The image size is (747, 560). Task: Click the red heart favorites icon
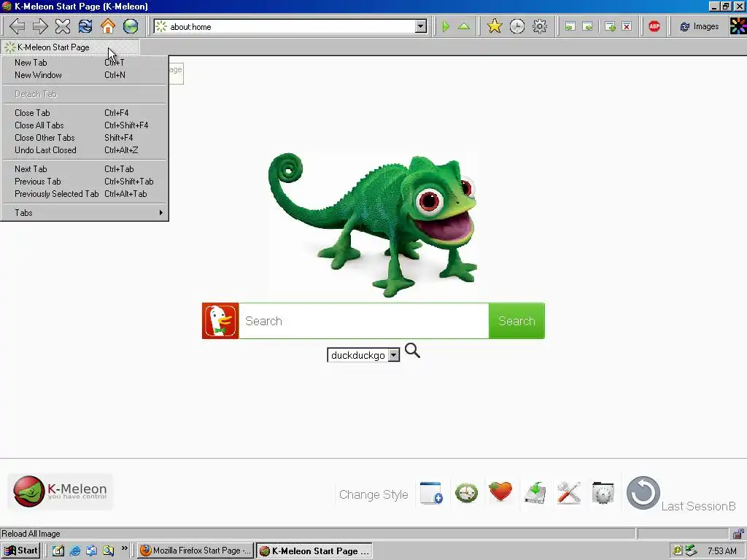pyautogui.click(x=500, y=491)
